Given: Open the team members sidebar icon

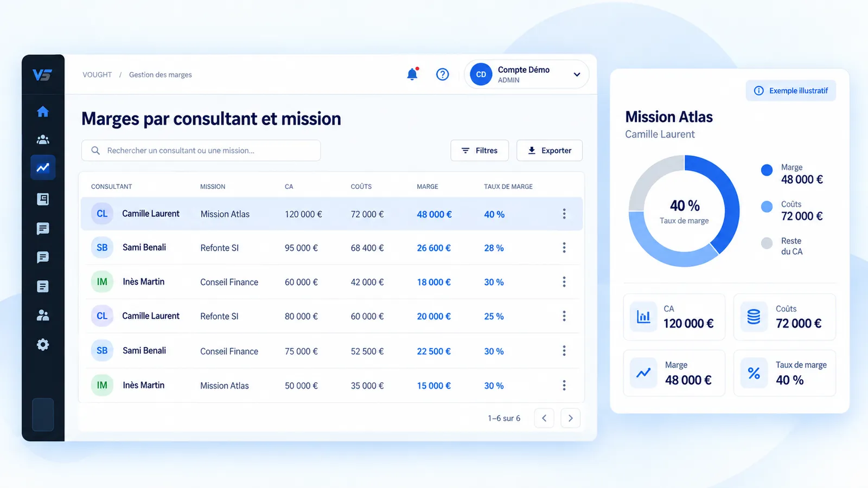Looking at the screenshot, I should tap(43, 139).
